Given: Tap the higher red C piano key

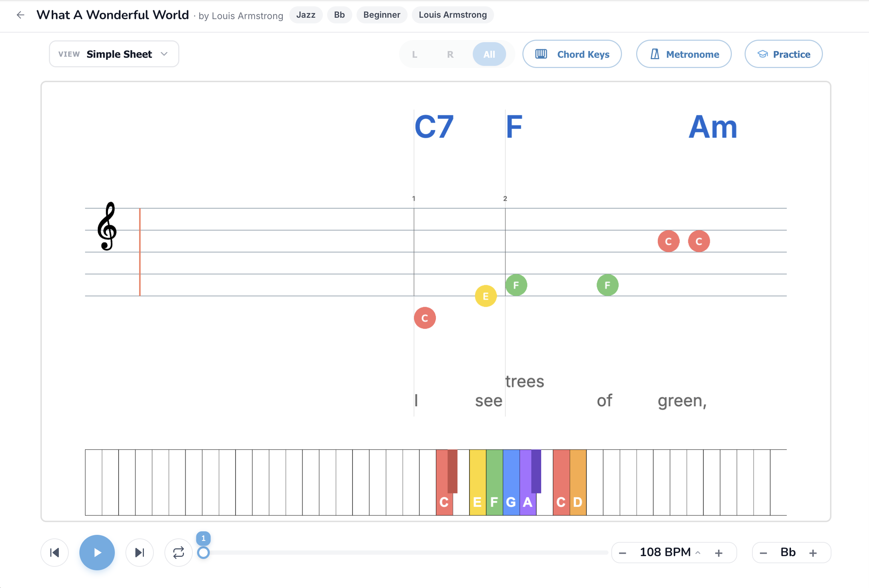Looking at the screenshot, I should click(561, 482).
